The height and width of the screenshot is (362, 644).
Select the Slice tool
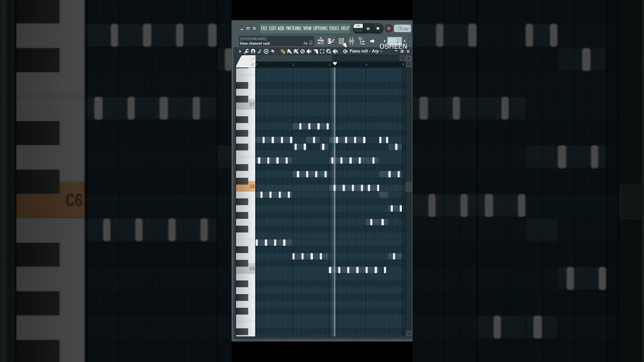pos(315,51)
